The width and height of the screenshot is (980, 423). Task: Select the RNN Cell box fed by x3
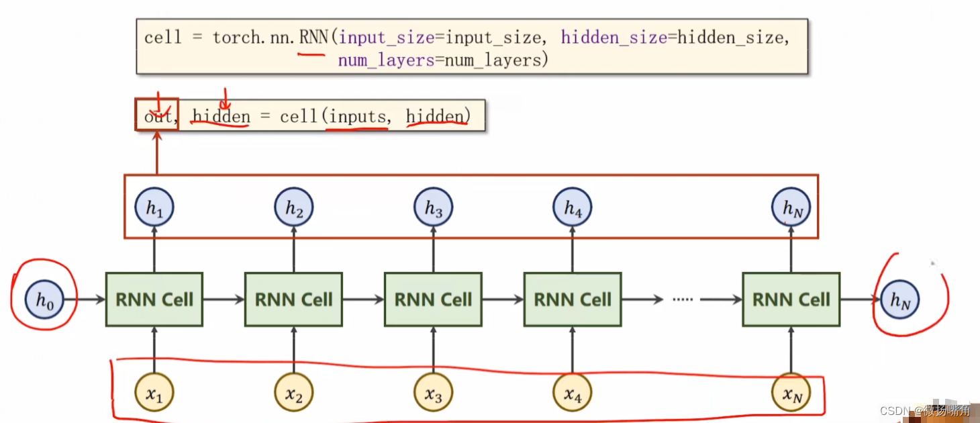434,299
